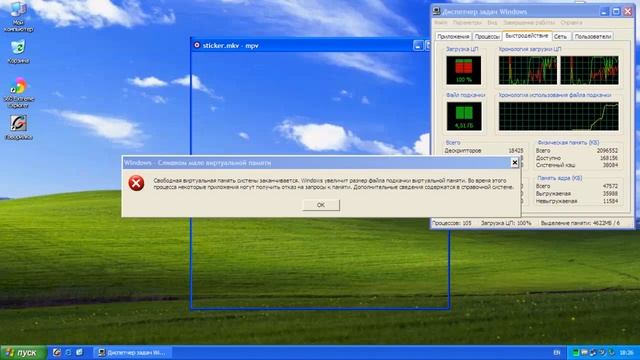Close the low virtual memory warning dialog
The height and width of the screenshot is (360, 640).
point(515,162)
